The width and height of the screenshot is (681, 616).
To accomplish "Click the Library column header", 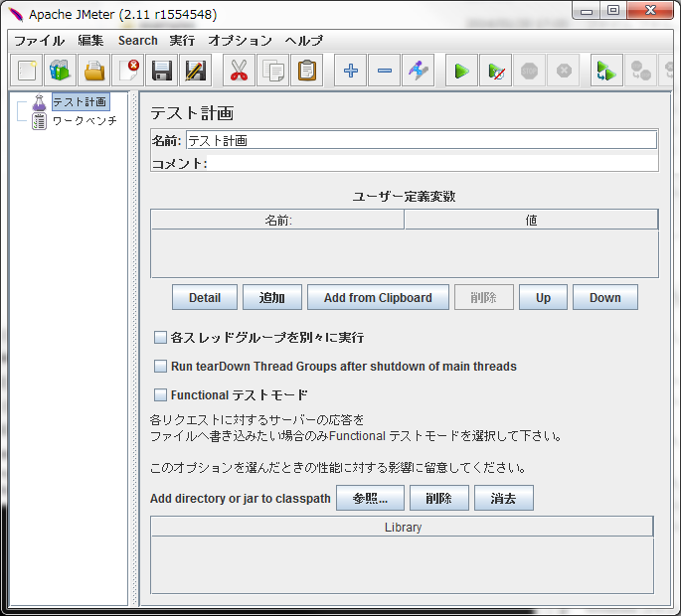I will pyautogui.click(x=403, y=527).
